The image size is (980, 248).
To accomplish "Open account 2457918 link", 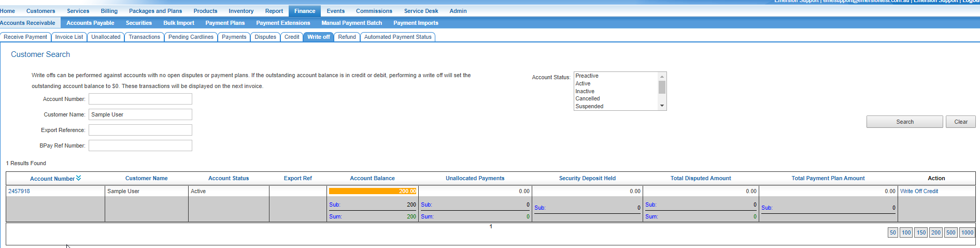I will coord(19,191).
